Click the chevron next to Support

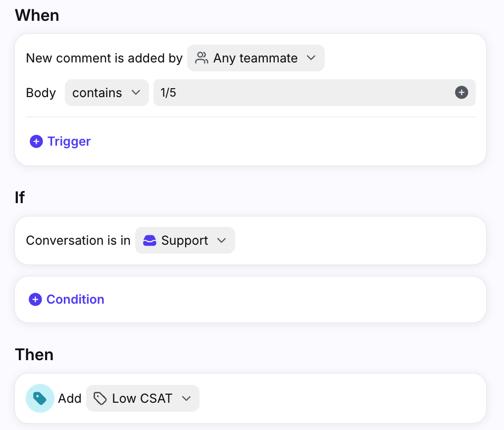(x=221, y=241)
